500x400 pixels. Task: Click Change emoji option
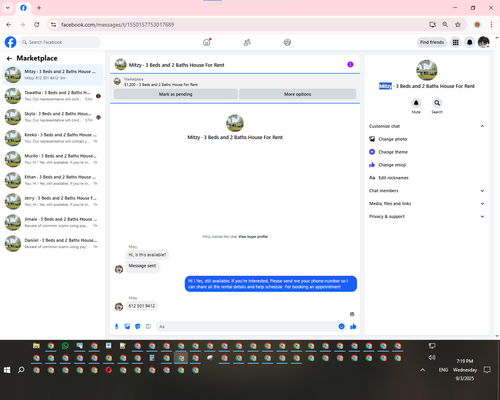tap(426, 165)
